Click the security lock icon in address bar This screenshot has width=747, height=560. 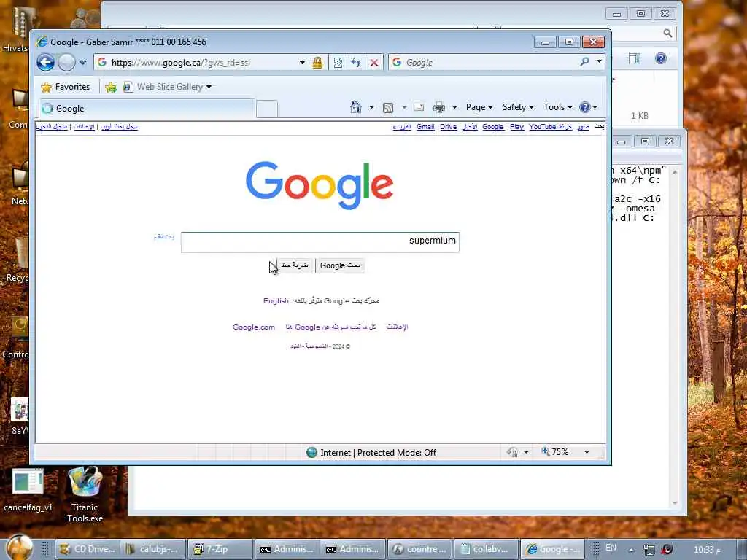(317, 63)
